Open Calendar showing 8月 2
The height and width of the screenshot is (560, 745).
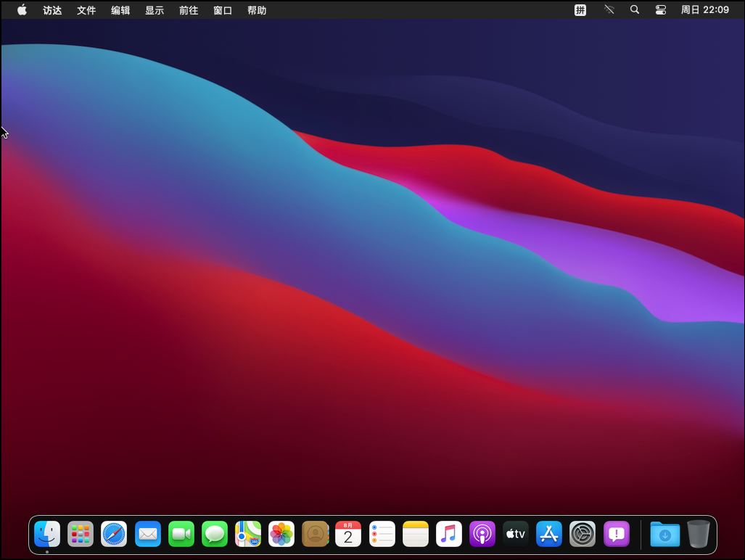(x=348, y=534)
